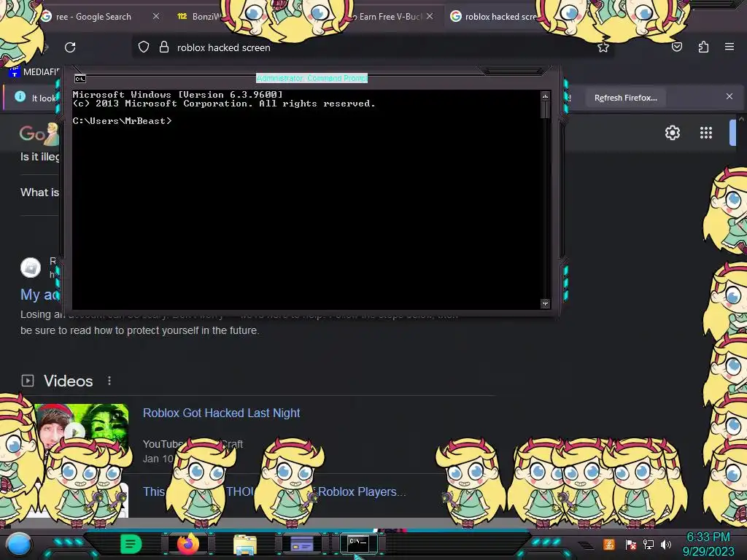
Task: Select the Command Prompt taskbar button
Action: 358,543
